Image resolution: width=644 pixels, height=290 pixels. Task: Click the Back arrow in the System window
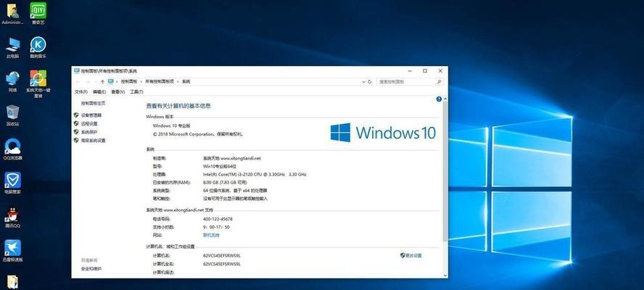point(78,82)
